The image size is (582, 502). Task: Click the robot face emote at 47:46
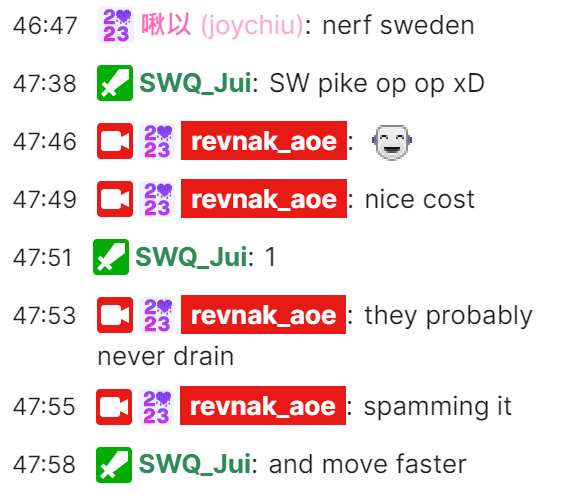[x=392, y=142]
